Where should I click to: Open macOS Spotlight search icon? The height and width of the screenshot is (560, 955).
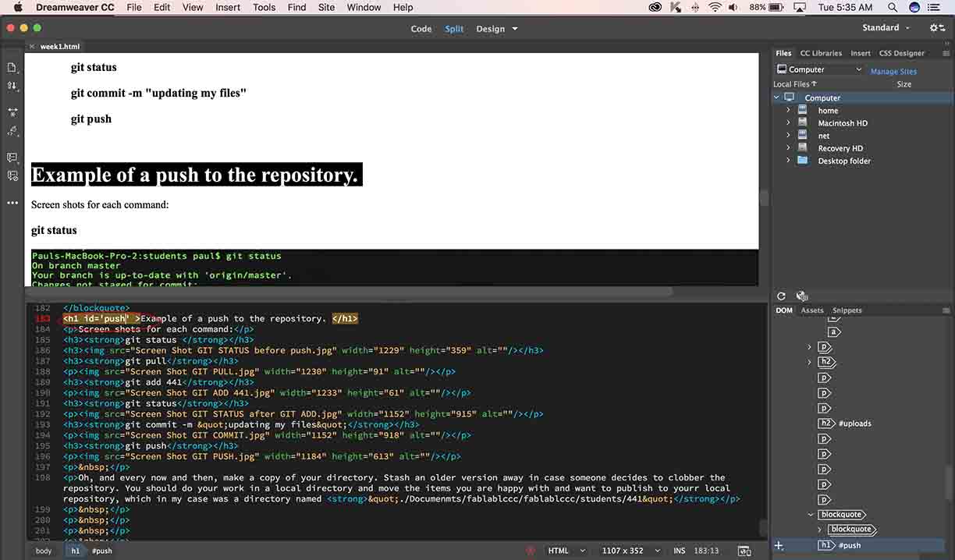pos(893,7)
